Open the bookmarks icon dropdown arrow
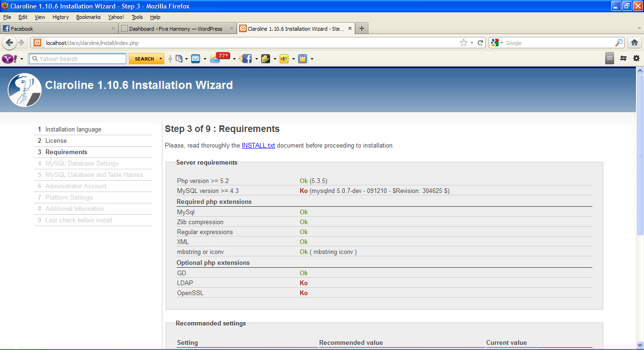Viewport: 644px width, 350px height. pyautogui.click(x=187, y=59)
